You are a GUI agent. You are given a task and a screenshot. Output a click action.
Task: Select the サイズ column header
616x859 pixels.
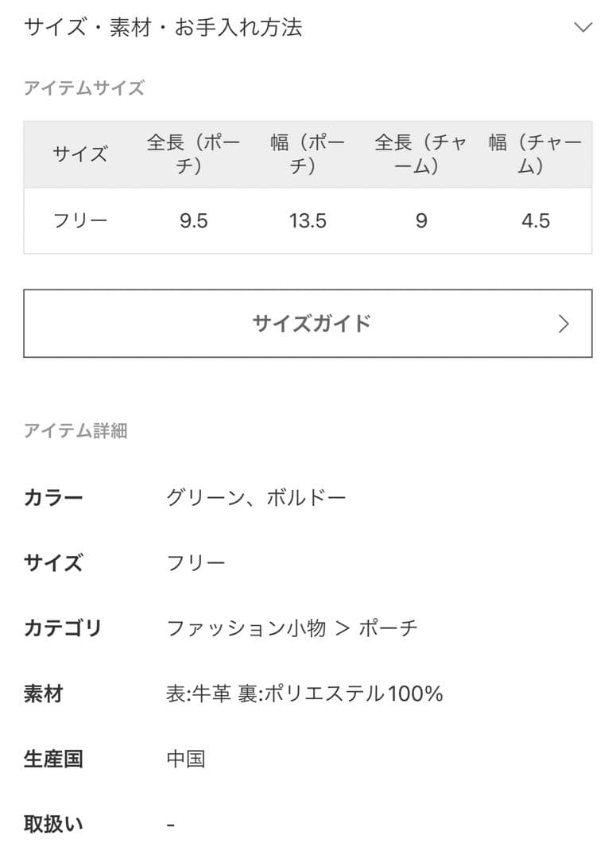[79, 154]
